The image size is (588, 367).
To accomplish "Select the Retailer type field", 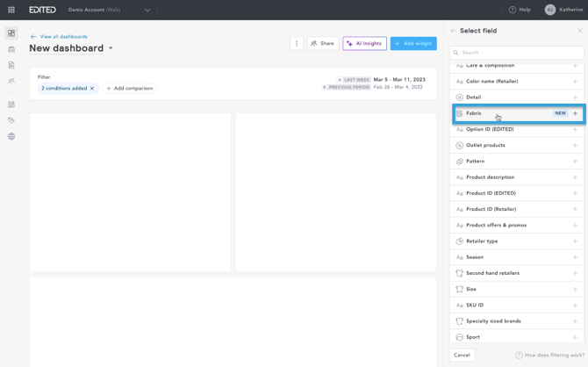I will coord(482,241).
